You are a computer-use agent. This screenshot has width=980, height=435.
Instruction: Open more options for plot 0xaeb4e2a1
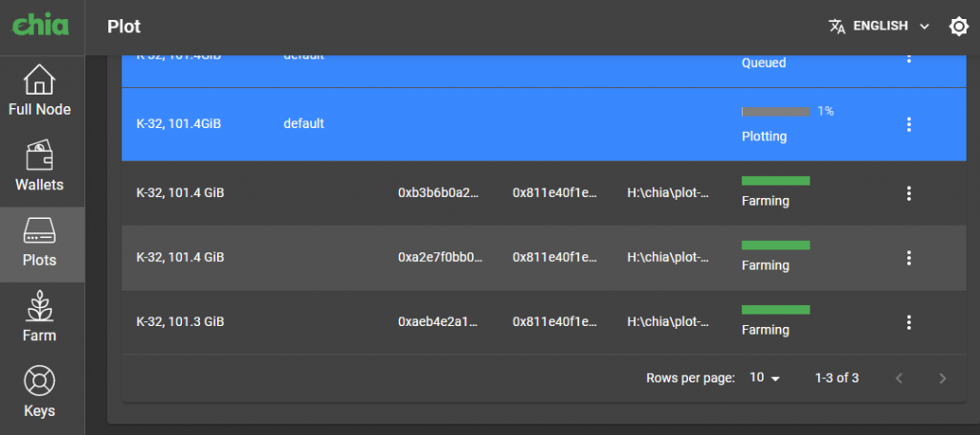909,322
